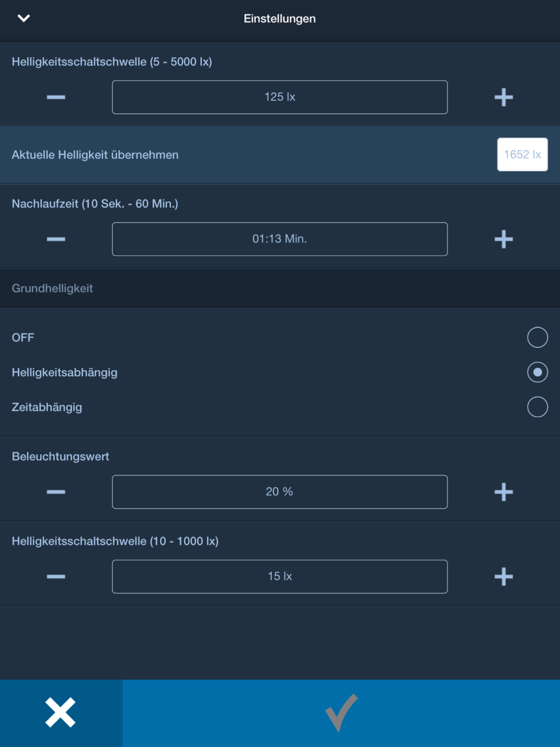This screenshot has height=747, width=560.
Task: Click the Aktuelle Helligkeit übernehmen label
Action: (x=95, y=155)
